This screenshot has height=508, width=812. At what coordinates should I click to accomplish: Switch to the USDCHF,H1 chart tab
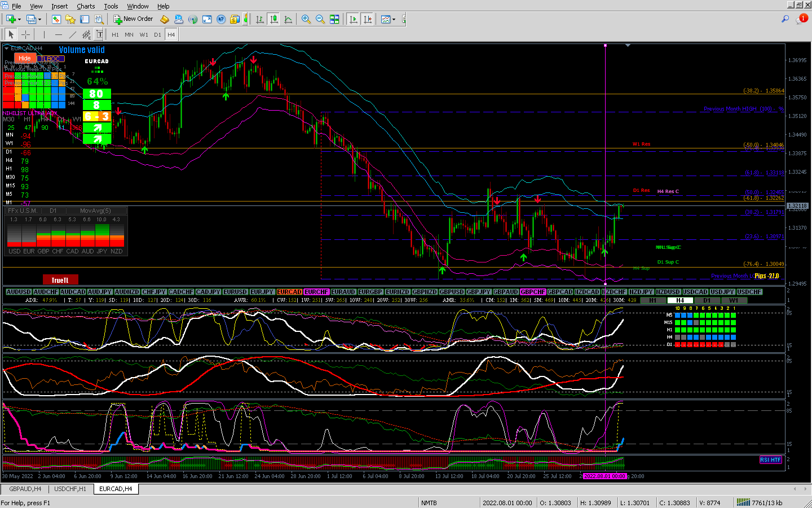(70, 489)
